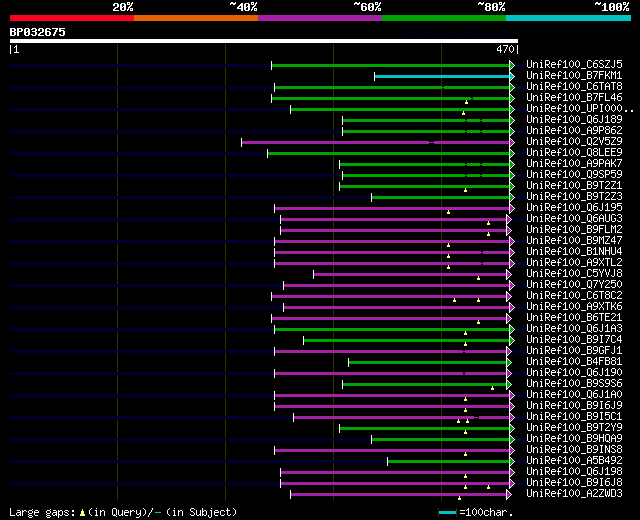Select the UniRef100_B9HQA9 label
The image size is (640, 520).
(x=574, y=439)
